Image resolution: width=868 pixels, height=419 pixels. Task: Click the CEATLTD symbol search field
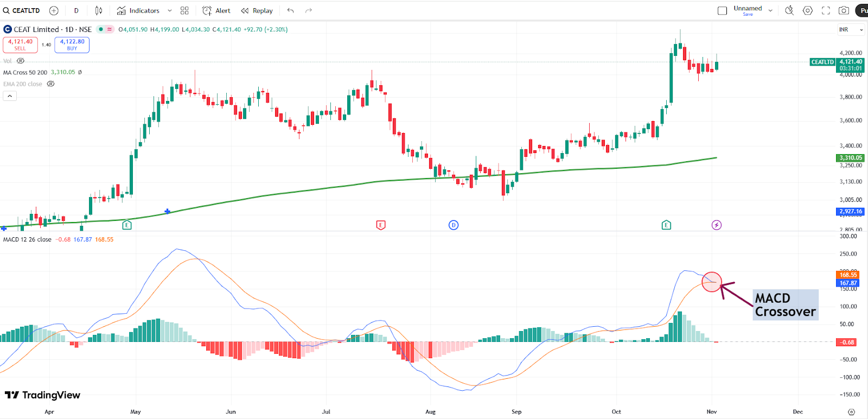(x=22, y=10)
